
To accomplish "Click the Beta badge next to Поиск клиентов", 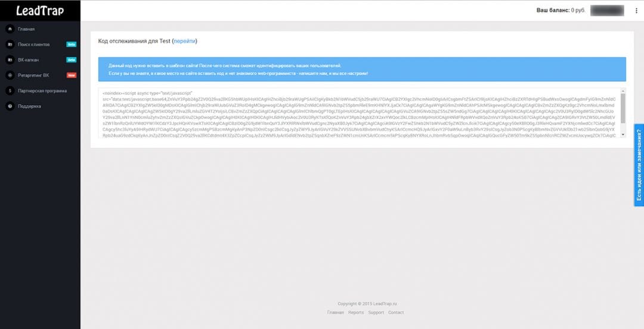I will pos(72,44).
